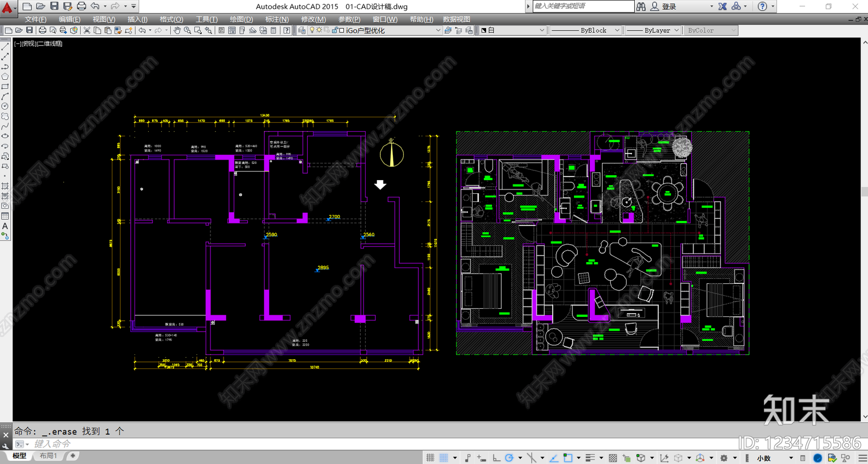Expand quick access toolbar customize arrow
868x464 pixels.
coord(133,6)
